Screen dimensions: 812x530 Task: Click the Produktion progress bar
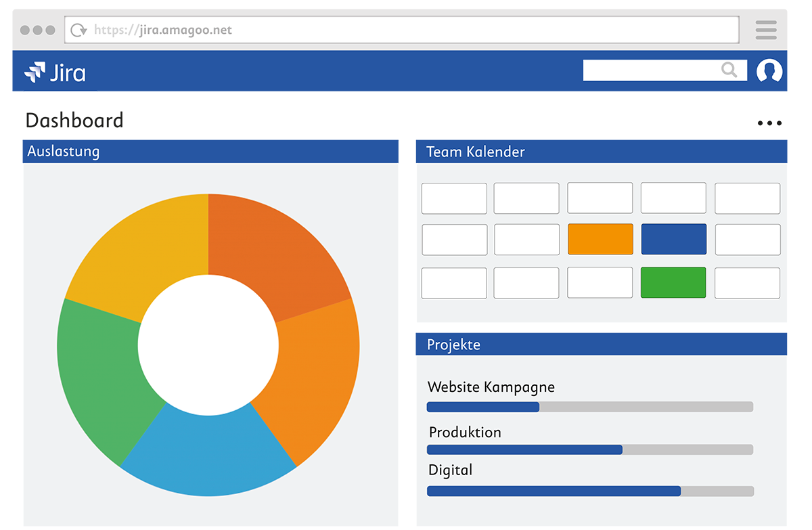point(589,449)
